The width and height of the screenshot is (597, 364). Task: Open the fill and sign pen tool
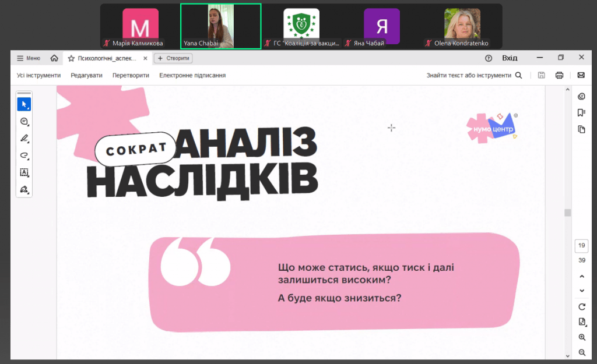tap(24, 189)
